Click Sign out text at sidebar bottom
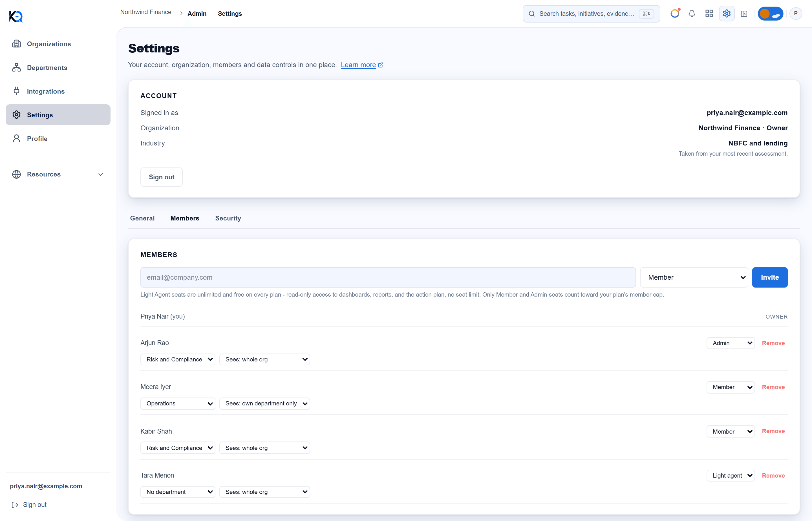812x521 pixels. pos(35,505)
